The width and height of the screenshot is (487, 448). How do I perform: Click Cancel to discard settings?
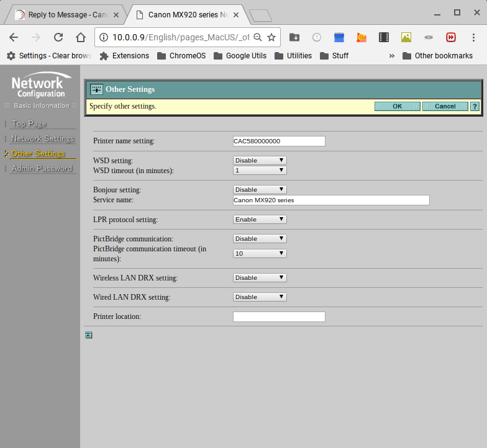[x=445, y=107]
